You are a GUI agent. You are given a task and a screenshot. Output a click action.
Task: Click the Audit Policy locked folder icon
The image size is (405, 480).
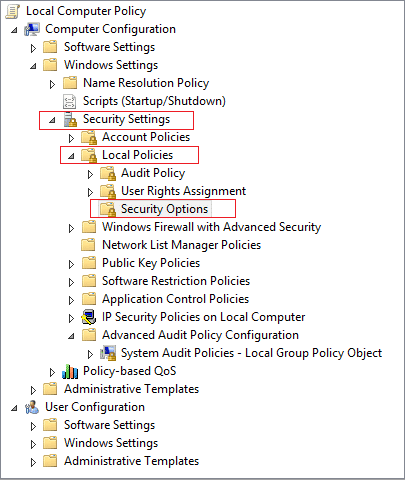point(108,173)
